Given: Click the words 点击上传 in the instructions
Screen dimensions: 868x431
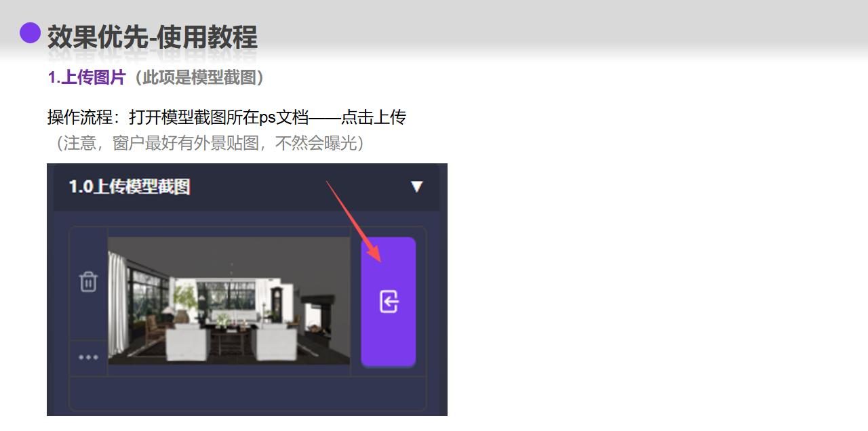Looking at the screenshot, I should point(373,117).
